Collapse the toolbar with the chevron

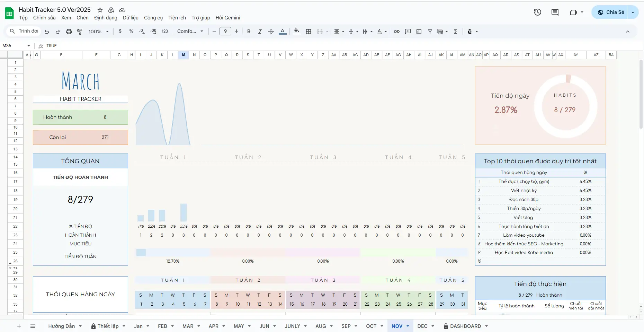pyautogui.click(x=627, y=32)
